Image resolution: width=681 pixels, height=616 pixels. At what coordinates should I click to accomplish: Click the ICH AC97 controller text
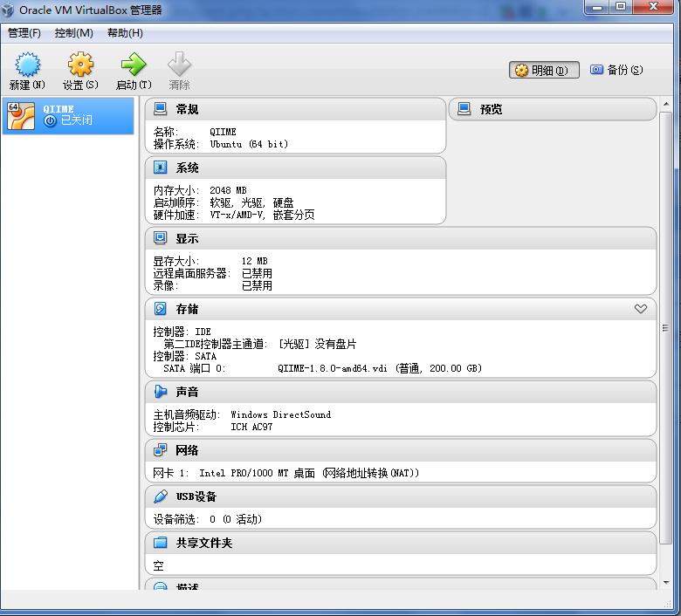(x=251, y=427)
